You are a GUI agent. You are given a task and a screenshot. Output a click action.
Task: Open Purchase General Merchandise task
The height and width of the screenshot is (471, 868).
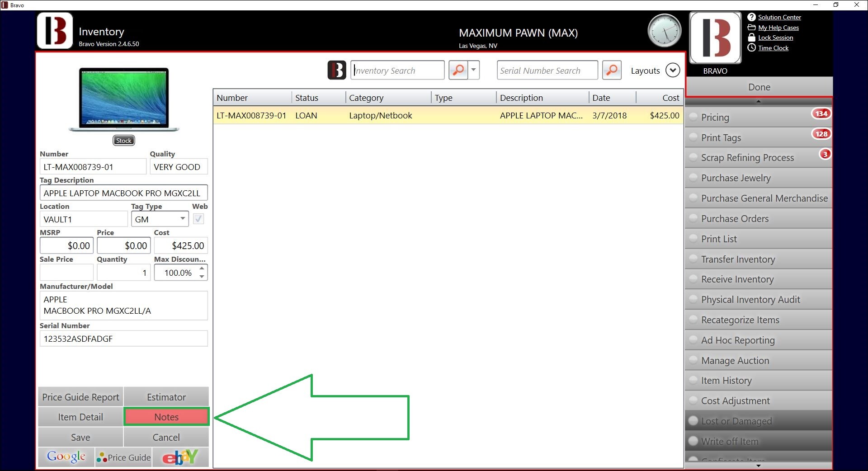pos(759,198)
